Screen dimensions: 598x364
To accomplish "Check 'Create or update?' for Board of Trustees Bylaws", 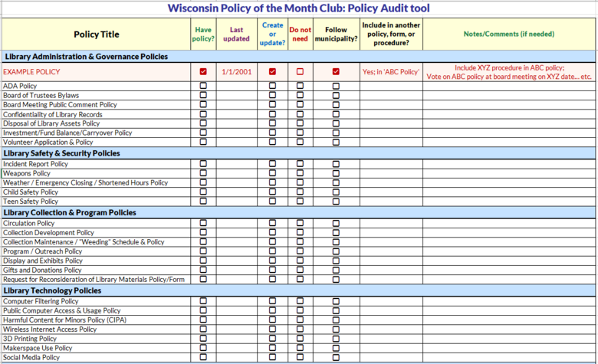I will [x=272, y=96].
